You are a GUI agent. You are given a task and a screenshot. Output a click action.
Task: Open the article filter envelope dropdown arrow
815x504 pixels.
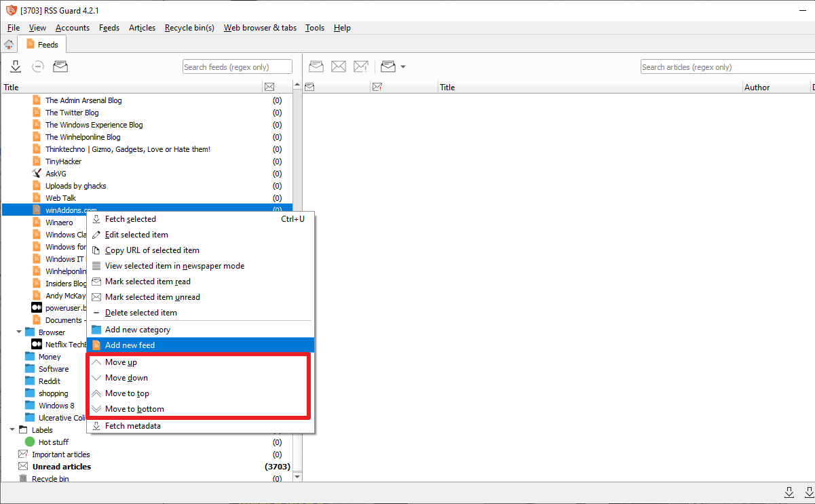(403, 66)
